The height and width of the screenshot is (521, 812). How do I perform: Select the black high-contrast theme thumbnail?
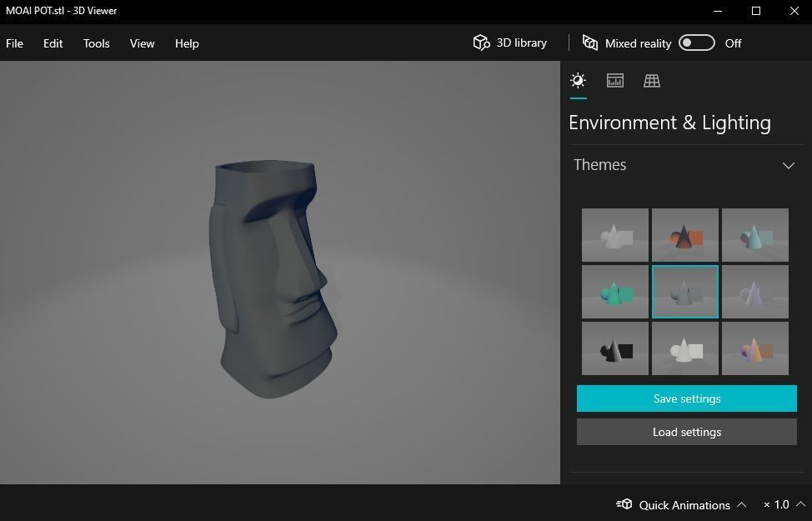click(614, 348)
